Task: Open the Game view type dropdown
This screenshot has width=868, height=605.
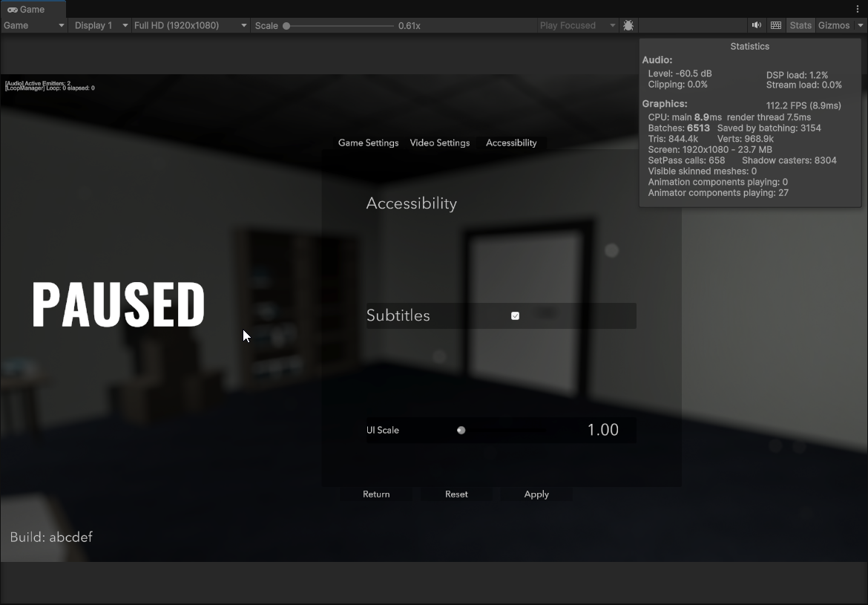Action: pyautogui.click(x=34, y=25)
